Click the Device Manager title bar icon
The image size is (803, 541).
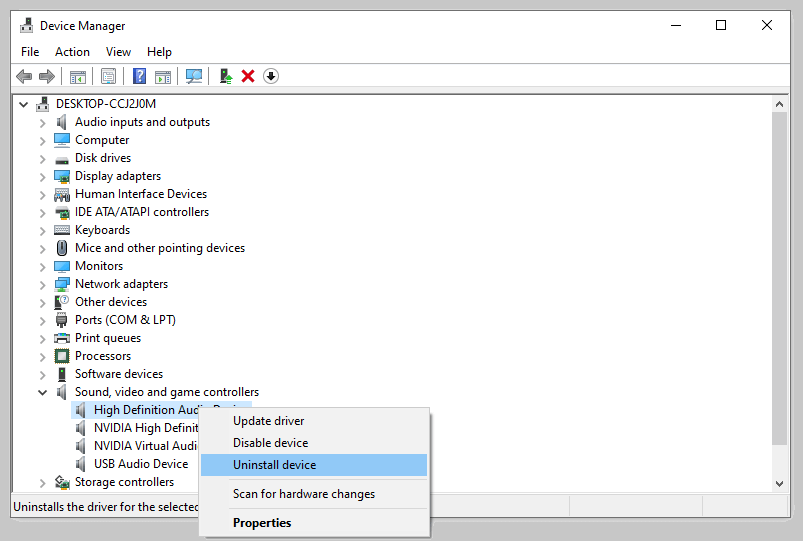tap(27, 25)
